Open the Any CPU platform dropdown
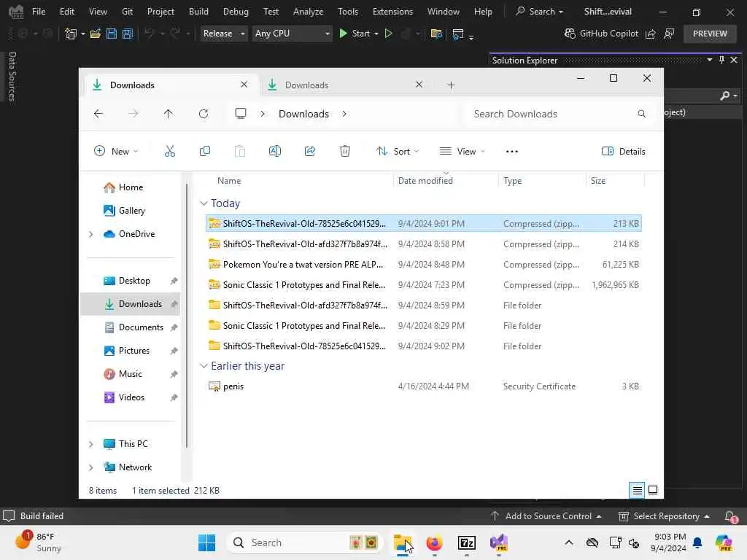This screenshot has height=560, width=747. coord(292,34)
